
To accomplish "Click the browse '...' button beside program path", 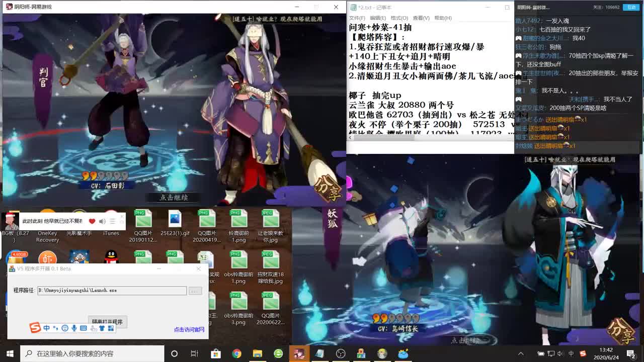I will 195,291.
